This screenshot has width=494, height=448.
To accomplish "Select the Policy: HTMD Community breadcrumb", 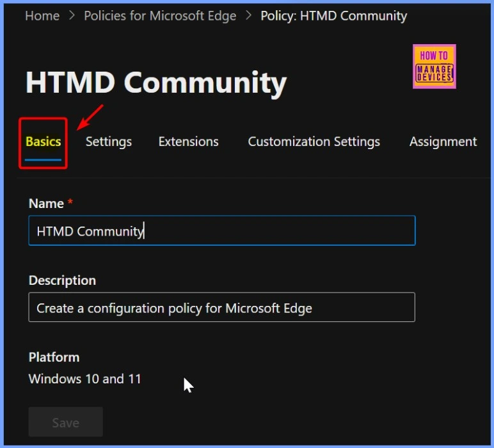I will tap(333, 15).
